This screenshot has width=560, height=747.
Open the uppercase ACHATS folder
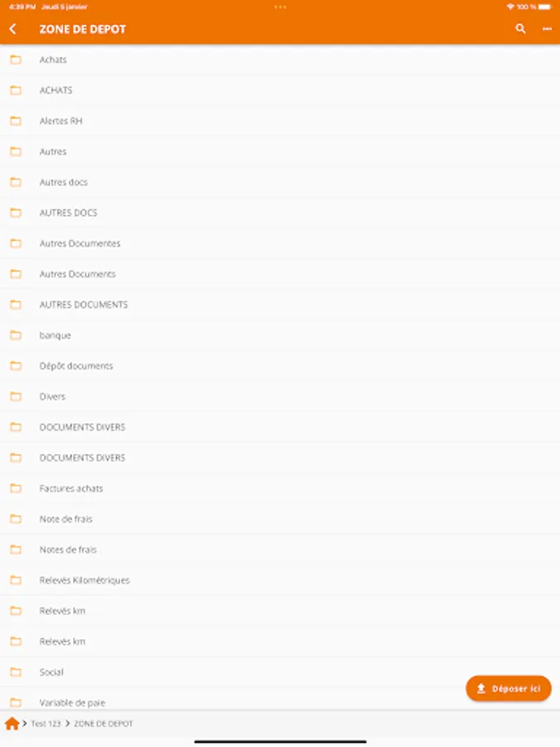pos(280,90)
